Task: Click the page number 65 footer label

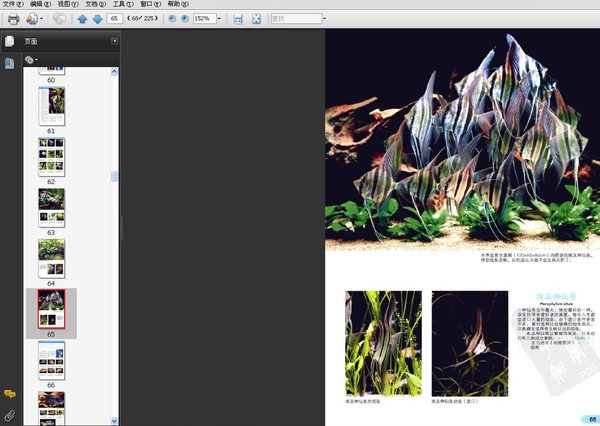Action: pos(592,419)
